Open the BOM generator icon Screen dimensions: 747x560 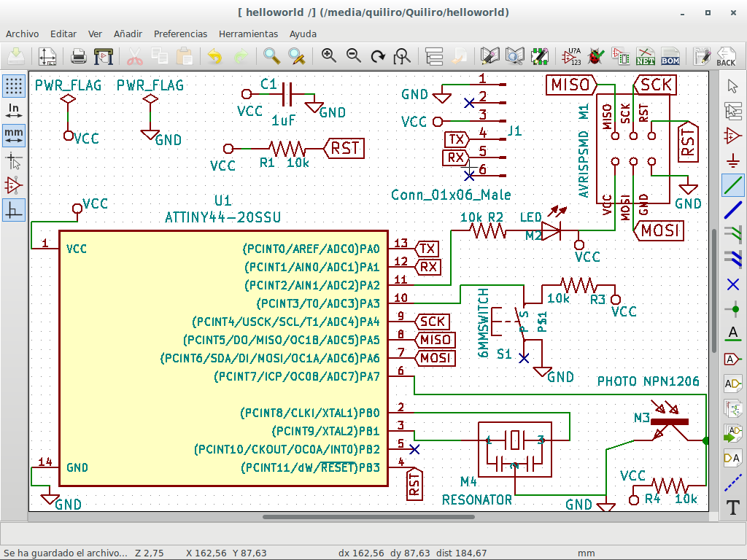click(670, 55)
